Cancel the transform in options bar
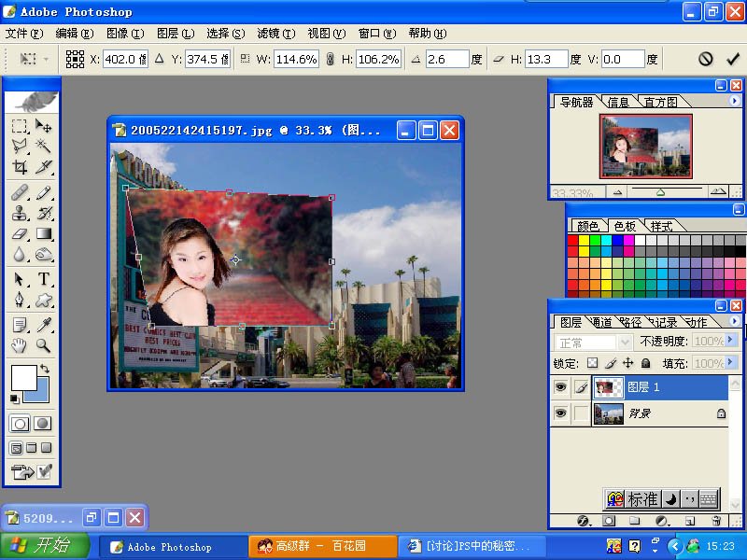The width and height of the screenshot is (747, 560). (x=706, y=59)
